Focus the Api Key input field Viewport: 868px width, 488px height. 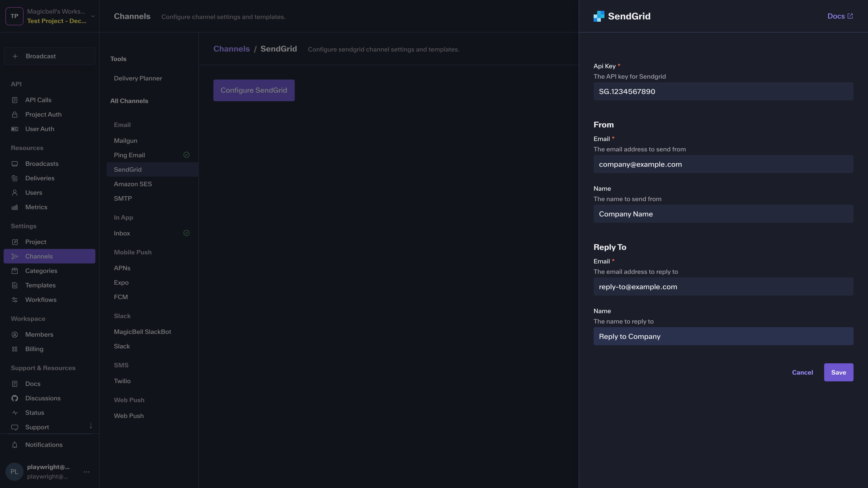(x=723, y=91)
